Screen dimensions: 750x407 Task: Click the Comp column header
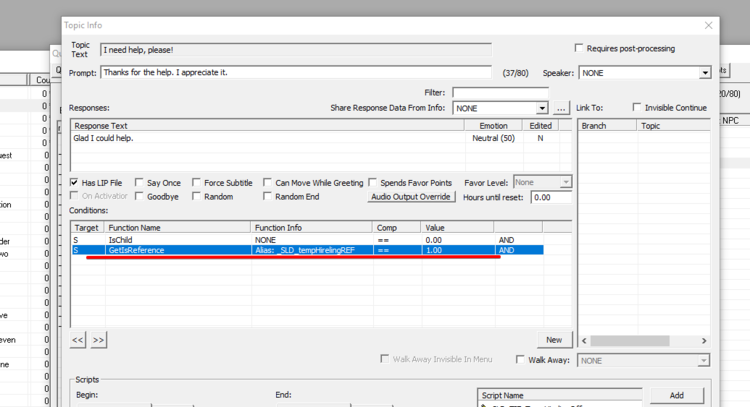397,228
